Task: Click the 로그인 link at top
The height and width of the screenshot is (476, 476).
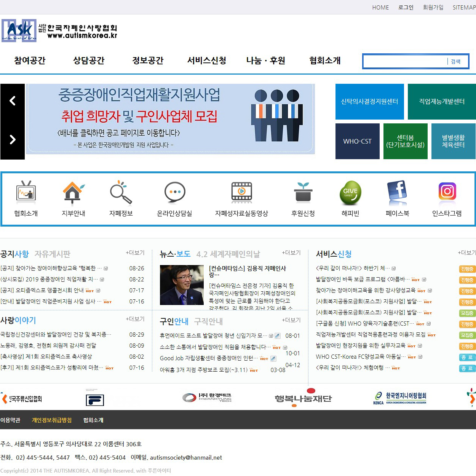Action: 406,7
